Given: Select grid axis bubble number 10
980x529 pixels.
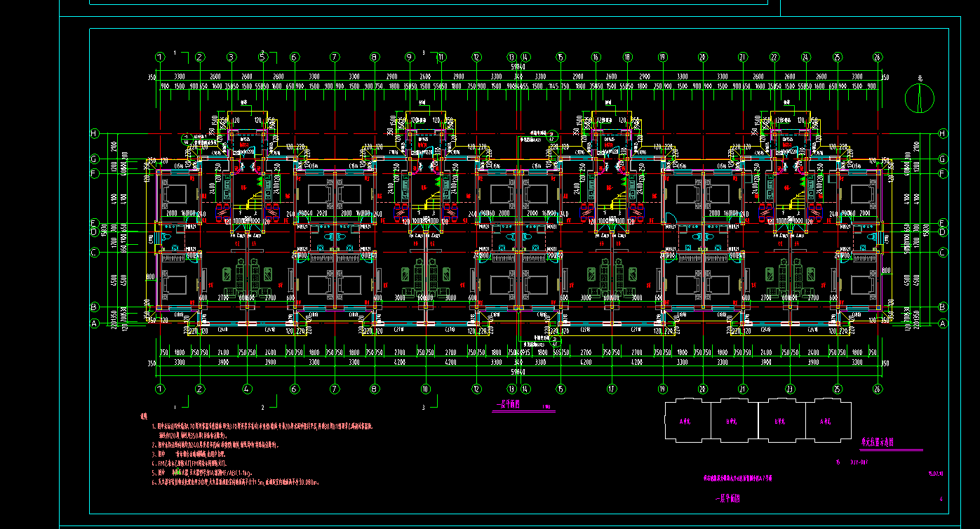Looking at the screenshot, I should [425, 388].
